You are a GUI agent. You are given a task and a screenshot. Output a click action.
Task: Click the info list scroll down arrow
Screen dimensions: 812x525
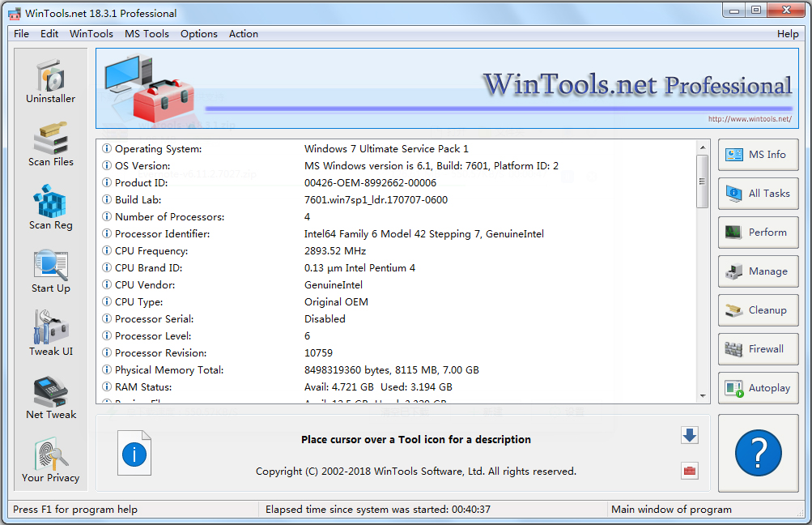click(x=703, y=396)
